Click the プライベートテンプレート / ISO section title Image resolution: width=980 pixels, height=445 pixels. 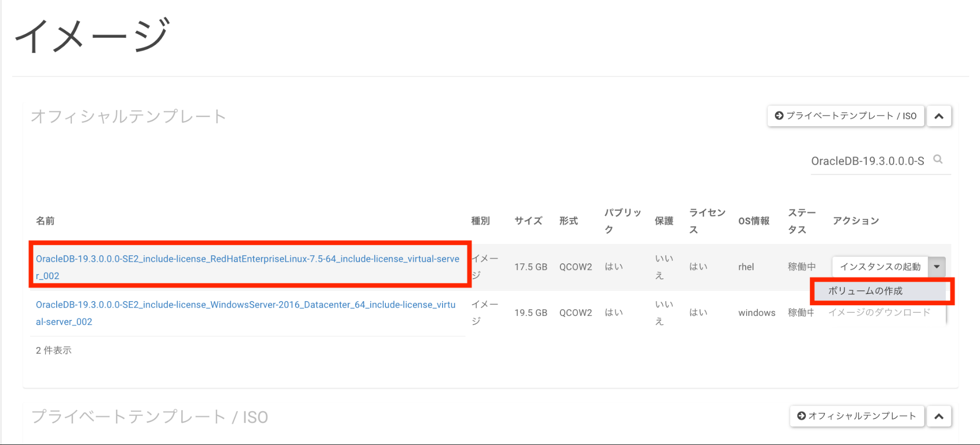(150, 416)
